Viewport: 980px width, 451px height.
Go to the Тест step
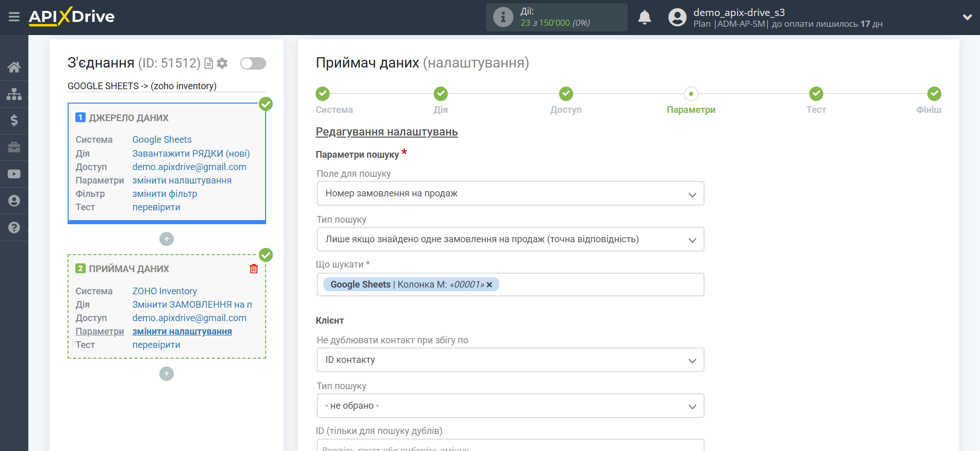pyautogui.click(x=816, y=94)
